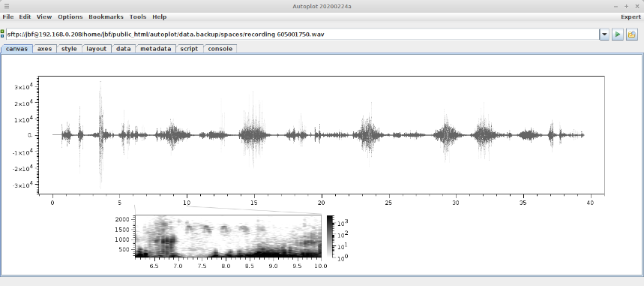Open the Options menu
This screenshot has height=286, width=644.
coord(70,17)
